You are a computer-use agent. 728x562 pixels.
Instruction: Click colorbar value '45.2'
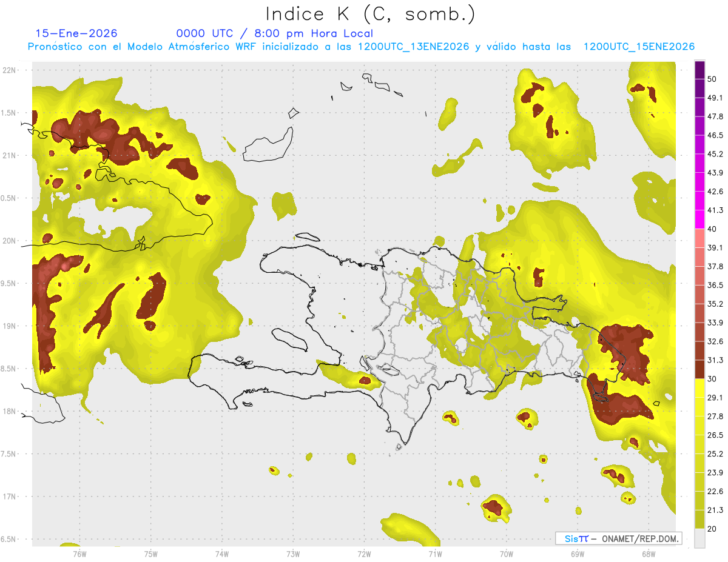click(715, 154)
